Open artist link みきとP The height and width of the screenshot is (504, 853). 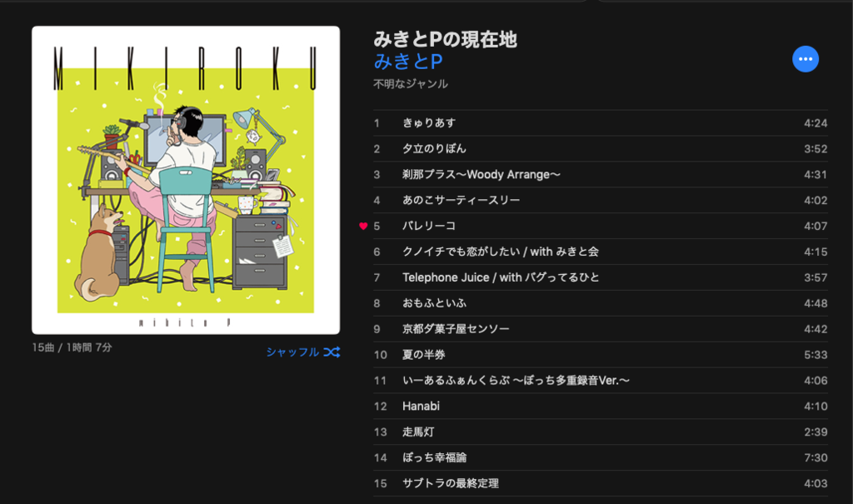(408, 61)
